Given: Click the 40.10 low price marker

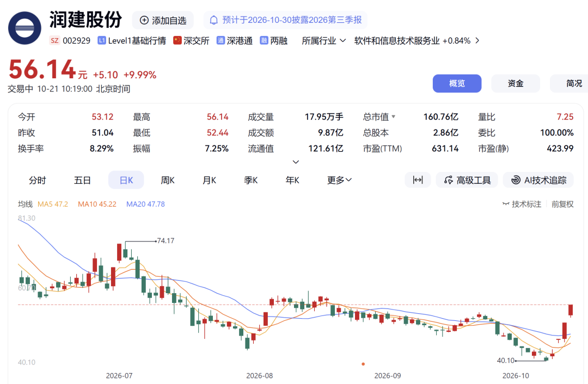Looking at the screenshot, I should tap(506, 361).
